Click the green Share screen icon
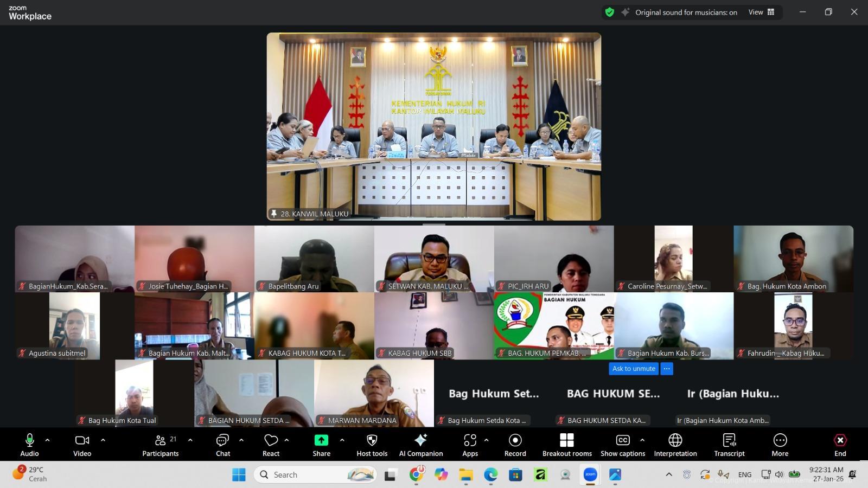This screenshot has width=868, height=488. click(321, 440)
